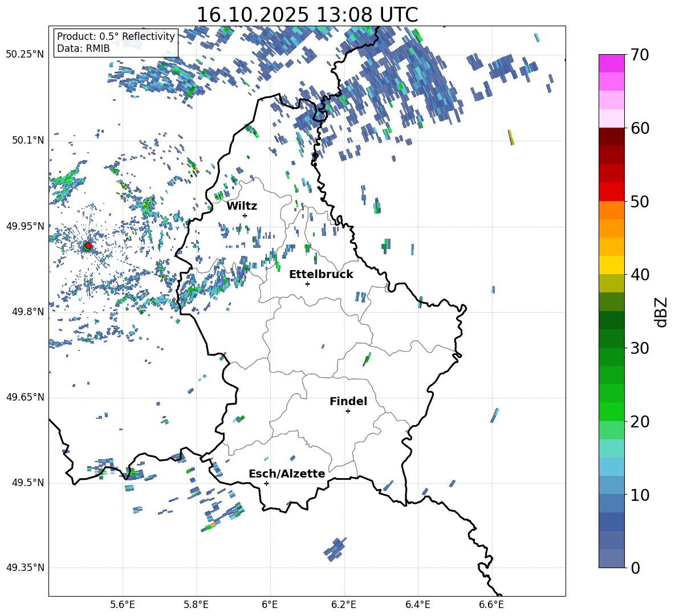Click the 6.6°E longitude label
Screen dimensions: 675x616
pyautogui.click(x=491, y=605)
